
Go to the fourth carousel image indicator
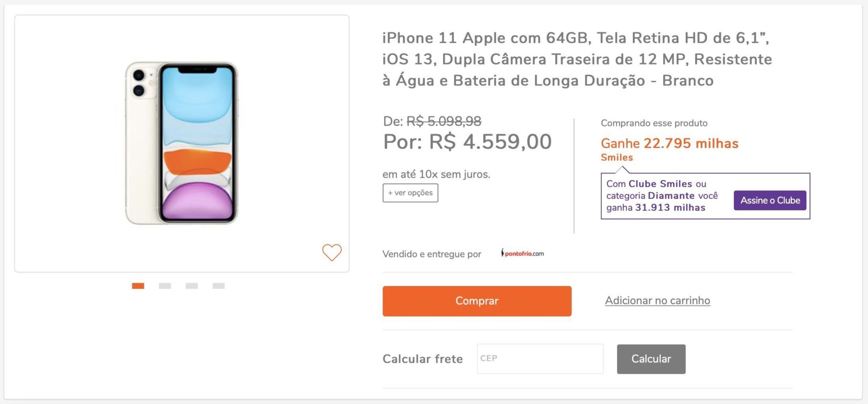(218, 286)
